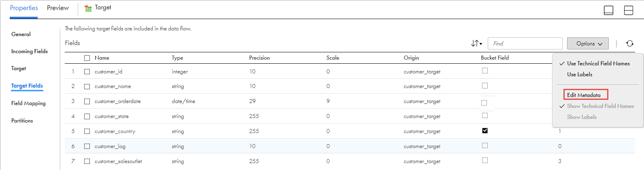Check the customer_id row checkbox
644x170 pixels.
87,72
